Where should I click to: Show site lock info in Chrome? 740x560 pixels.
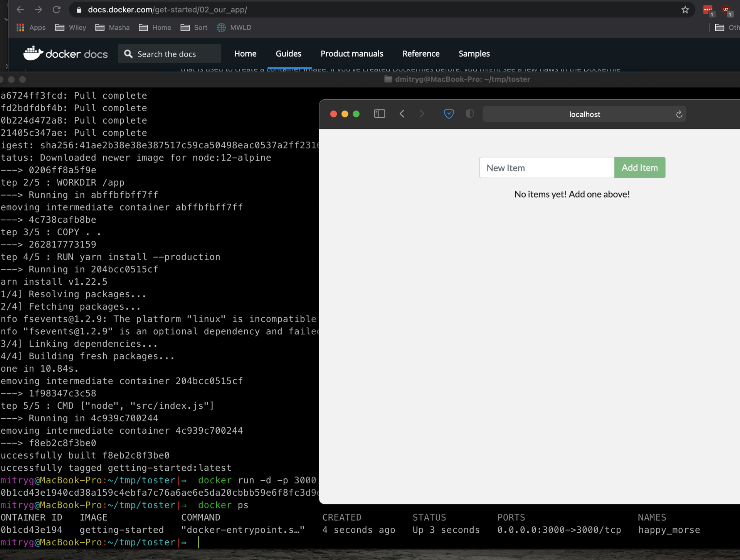pos(79,10)
